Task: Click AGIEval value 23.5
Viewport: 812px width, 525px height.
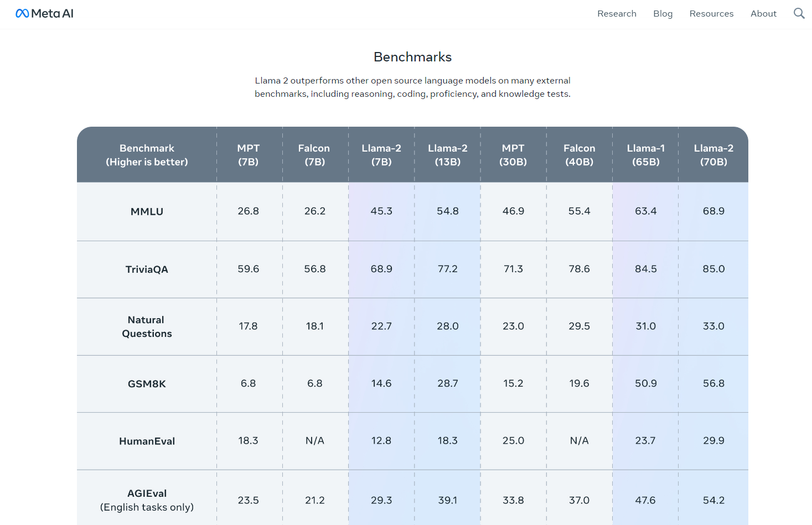Action: [x=249, y=500]
